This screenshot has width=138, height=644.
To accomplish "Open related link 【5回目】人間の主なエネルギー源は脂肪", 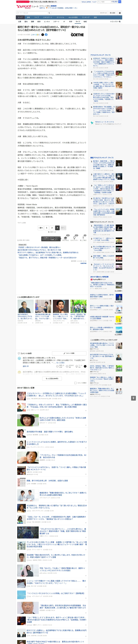I will coord(39,247).
